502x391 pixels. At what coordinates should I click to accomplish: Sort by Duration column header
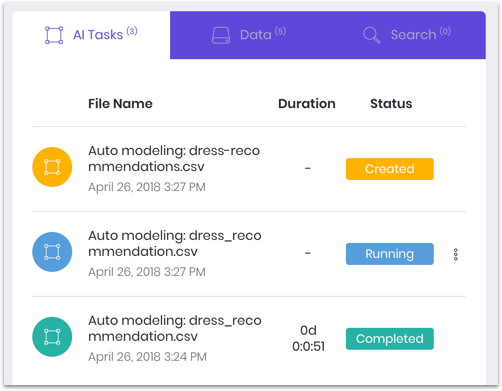click(x=307, y=104)
